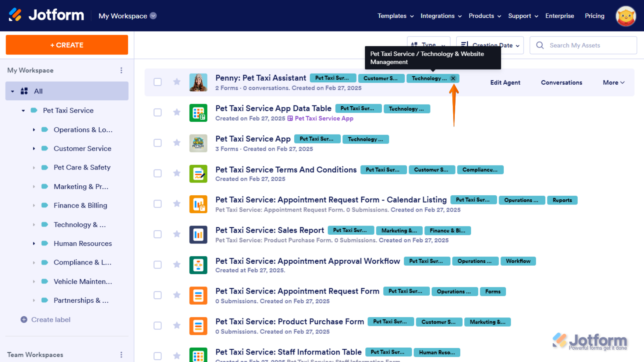Open the Integrations menu

[441, 16]
